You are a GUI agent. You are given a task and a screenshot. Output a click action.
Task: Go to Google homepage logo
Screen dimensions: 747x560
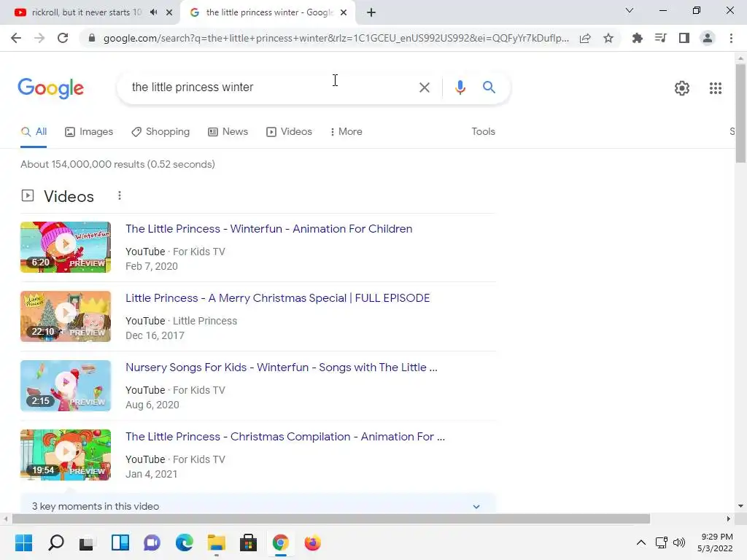click(x=51, y=88)
